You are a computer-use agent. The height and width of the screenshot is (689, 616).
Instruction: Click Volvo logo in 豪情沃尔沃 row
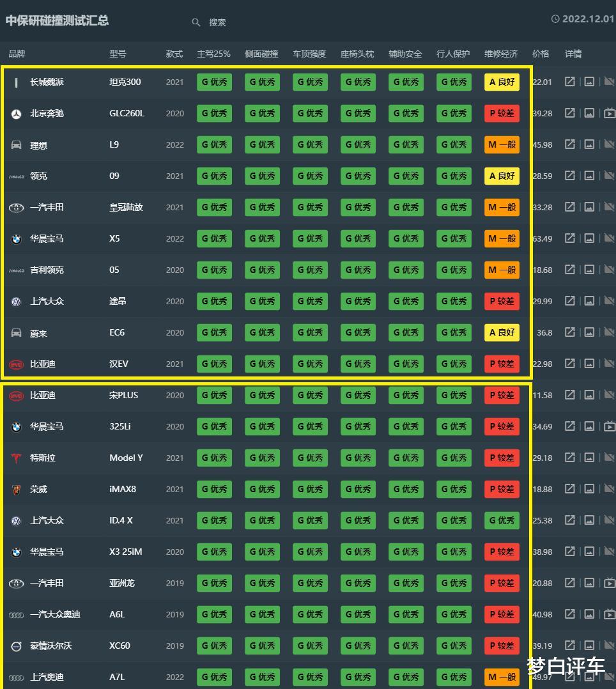click(x=16, y=646)
